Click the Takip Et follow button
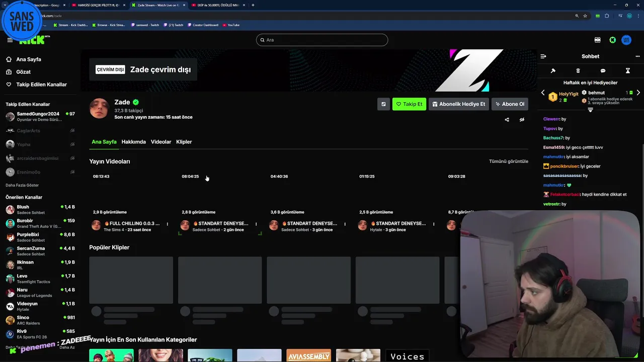The height and width of the screenshot is (362, 644). tap(409, 104)
